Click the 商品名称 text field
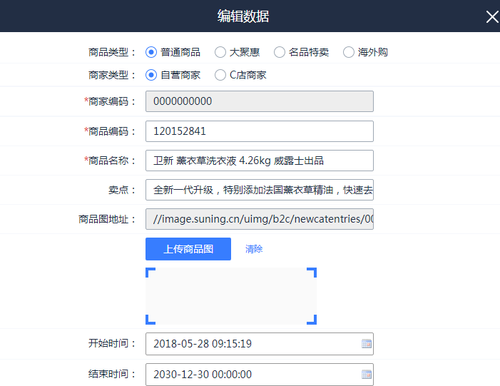Image resolution: width=500 pixels, height=386 pixels. point(259,161)
